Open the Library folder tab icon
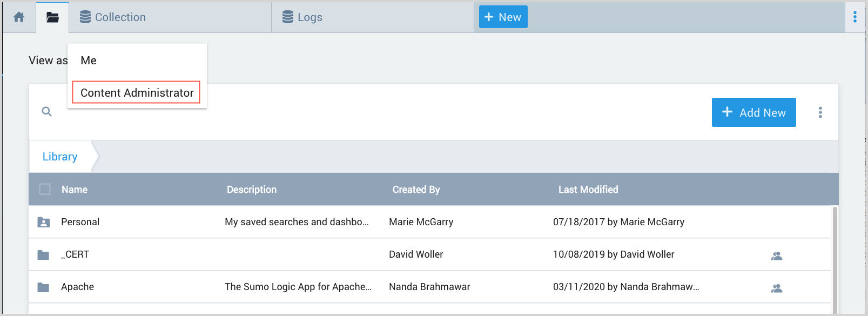The image size is (868, 316). [52, 17]
